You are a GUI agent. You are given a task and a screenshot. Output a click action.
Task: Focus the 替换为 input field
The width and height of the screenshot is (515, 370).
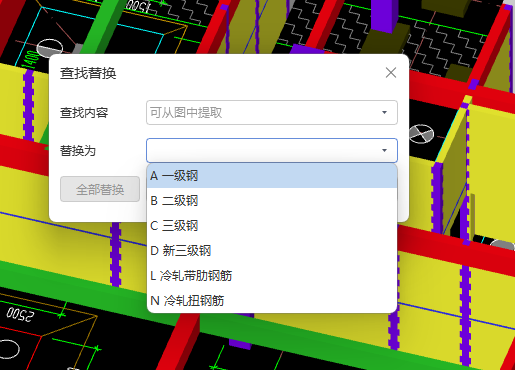(272, 151)
